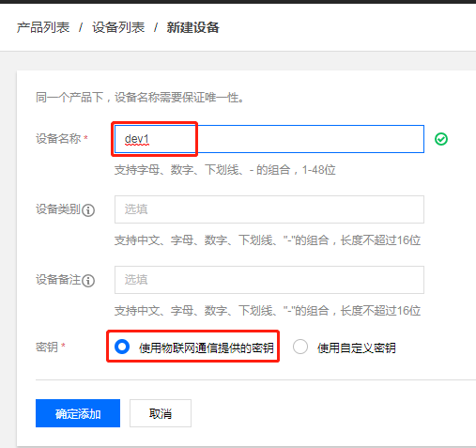Viewport: 476px width, 448px height.
Task: Click the 确定添加 button
Action: (x=78, y=413)
